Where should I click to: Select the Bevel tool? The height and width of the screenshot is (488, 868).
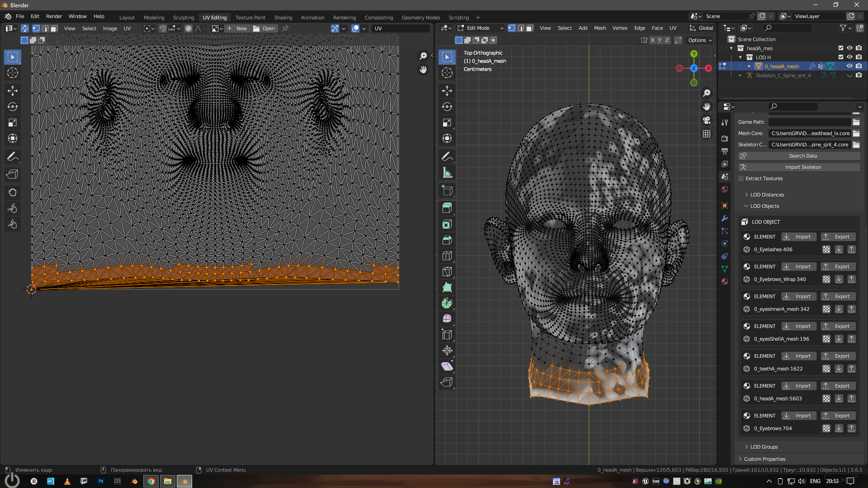[447, 240]
